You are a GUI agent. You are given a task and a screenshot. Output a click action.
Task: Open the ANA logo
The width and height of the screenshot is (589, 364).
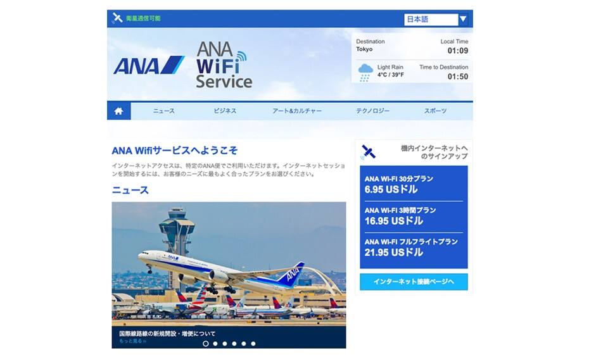click(149, 65)
